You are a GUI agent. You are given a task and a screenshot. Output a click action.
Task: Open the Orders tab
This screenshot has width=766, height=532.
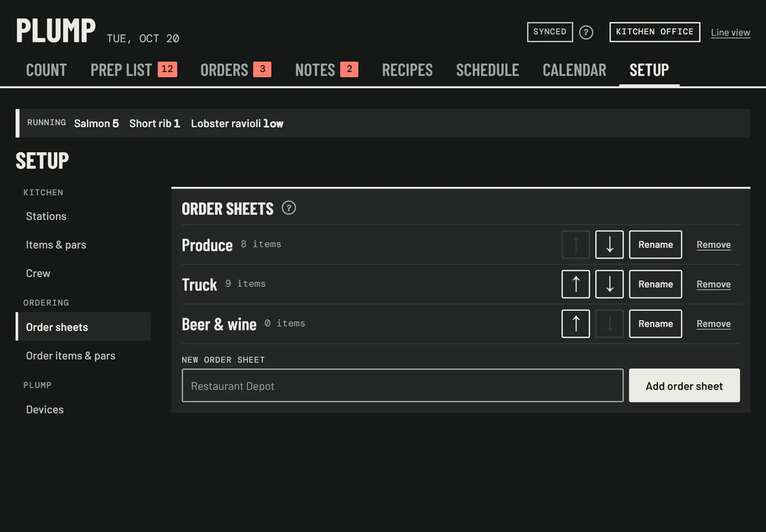pos(236,70)
